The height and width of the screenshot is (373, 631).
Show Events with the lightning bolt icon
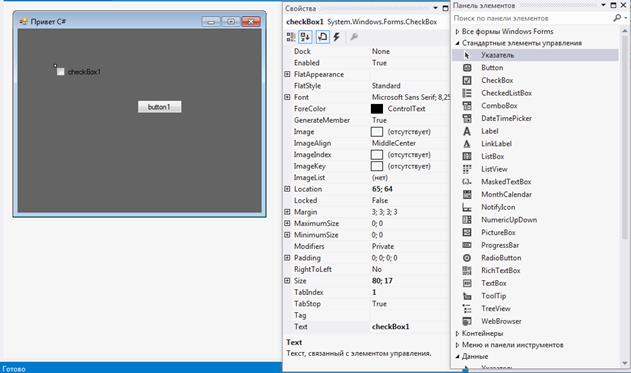(x=337, y=37)
